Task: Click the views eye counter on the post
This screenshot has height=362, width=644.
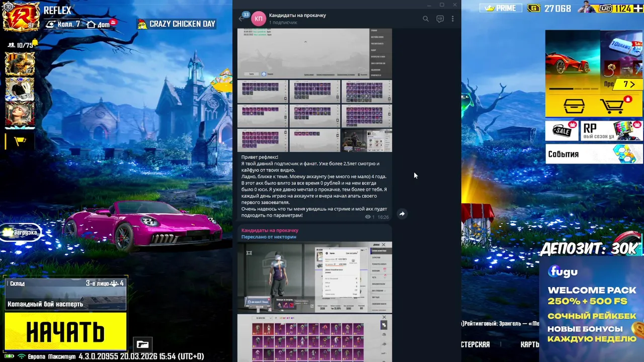Action: click(370, 217)
